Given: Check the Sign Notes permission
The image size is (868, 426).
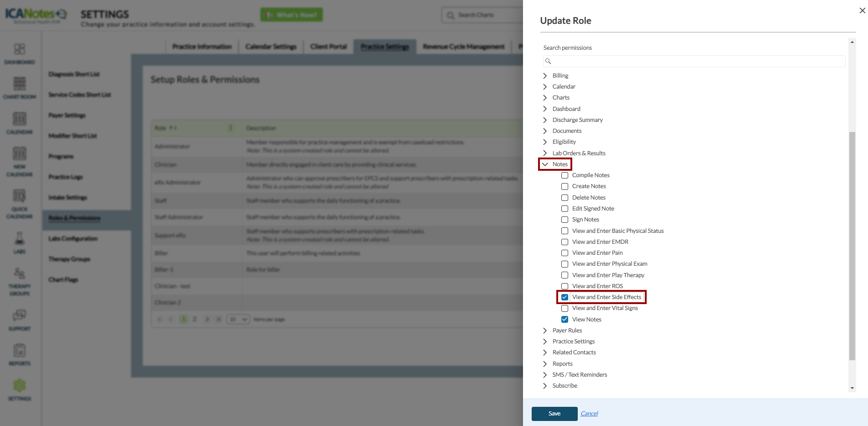Looking at the screenshot, I should coord(565,220).
